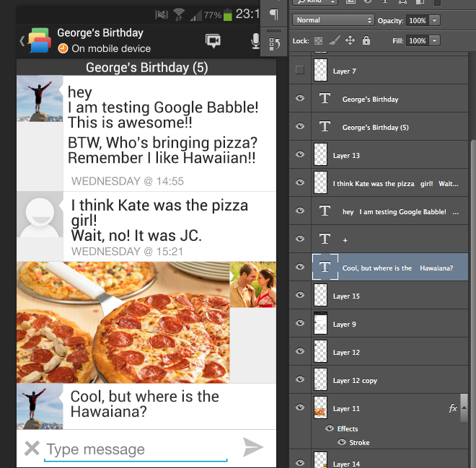Click the T icon of George's Birthday (5) layer
The width and height of the screenshot is (476, 468).
tap(325, 126)
